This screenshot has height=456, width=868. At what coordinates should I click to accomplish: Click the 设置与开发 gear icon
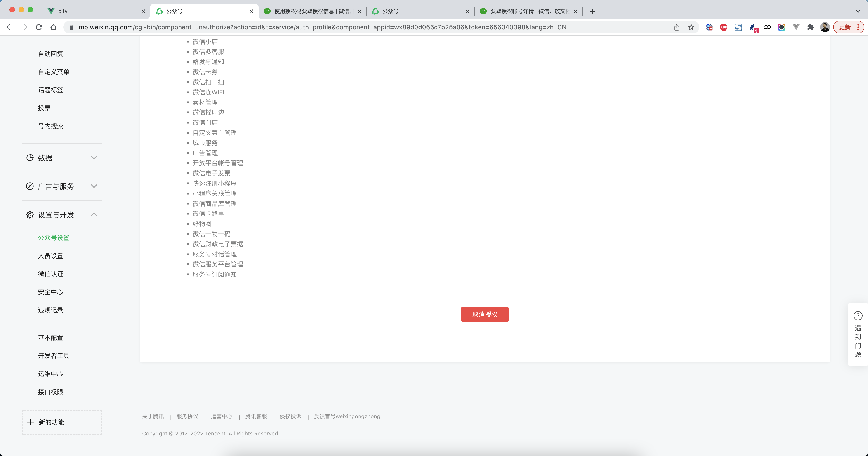(30, 214)
